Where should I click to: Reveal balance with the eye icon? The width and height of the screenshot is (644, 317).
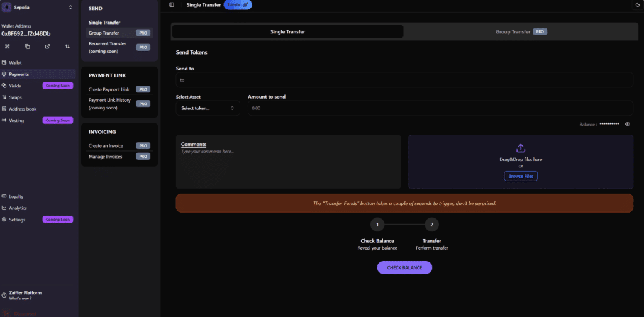pyautogui.click(x=628, y=124)
